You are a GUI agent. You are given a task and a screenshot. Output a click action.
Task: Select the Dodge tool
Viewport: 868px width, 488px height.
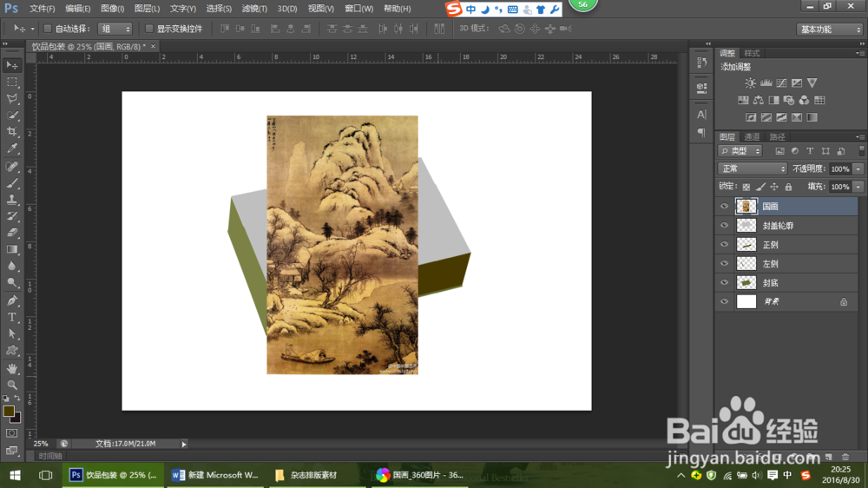point(11,282)
